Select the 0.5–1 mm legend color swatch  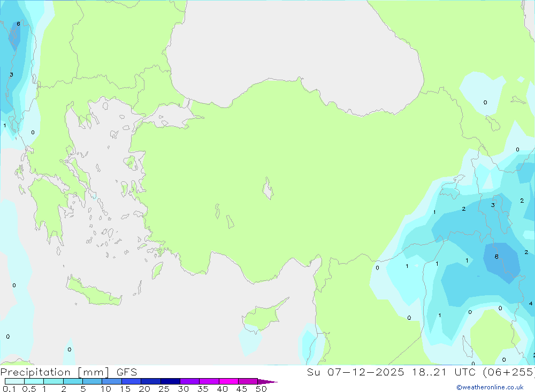34,381
